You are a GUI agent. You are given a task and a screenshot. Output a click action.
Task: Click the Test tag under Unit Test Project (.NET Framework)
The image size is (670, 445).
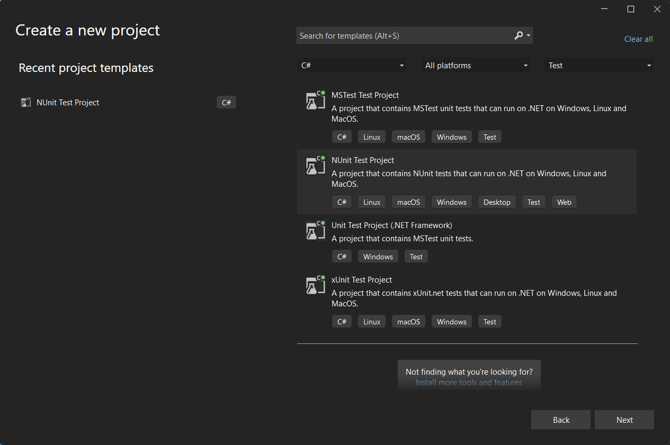(416, 256)
